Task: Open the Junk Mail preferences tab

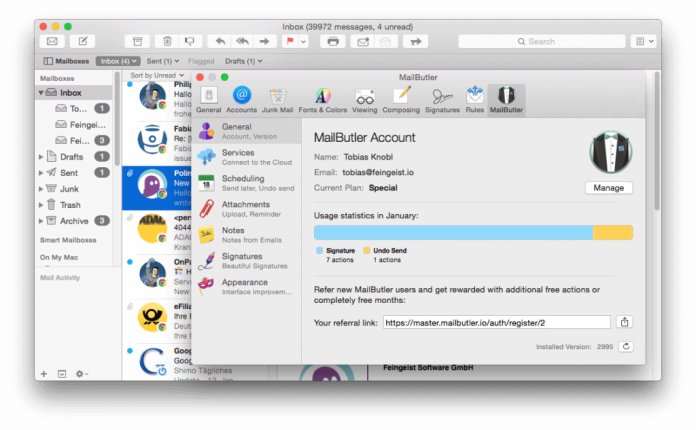Action: [x=277, y=100]
